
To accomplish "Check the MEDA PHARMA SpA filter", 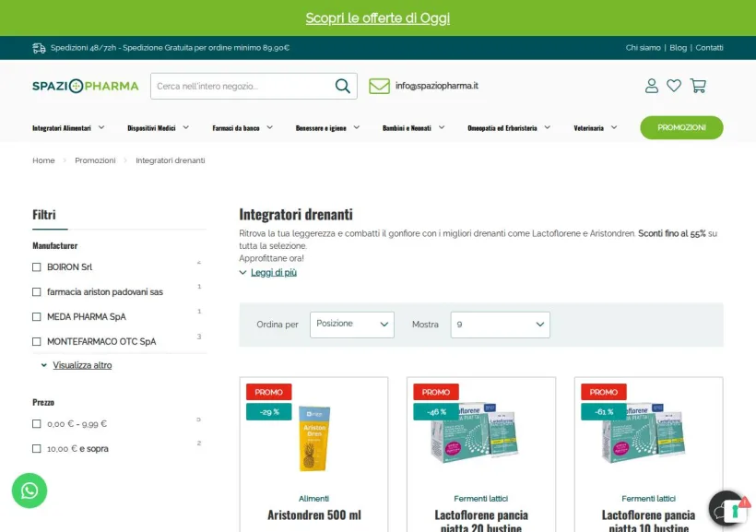I will (37, 317).
